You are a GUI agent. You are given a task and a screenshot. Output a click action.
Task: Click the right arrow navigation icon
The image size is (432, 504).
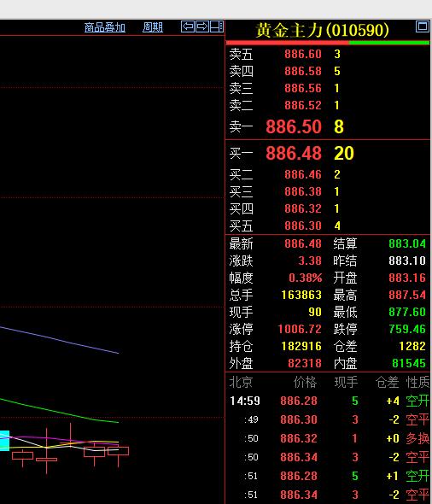coord(202,26)
